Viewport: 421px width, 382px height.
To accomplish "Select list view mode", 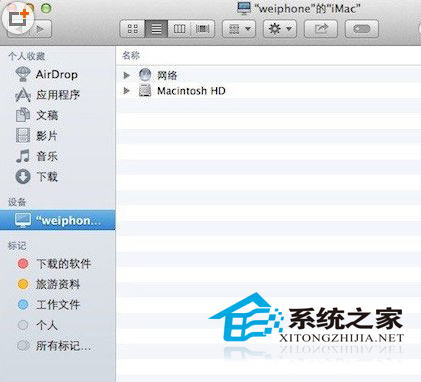I will (156, 29).
